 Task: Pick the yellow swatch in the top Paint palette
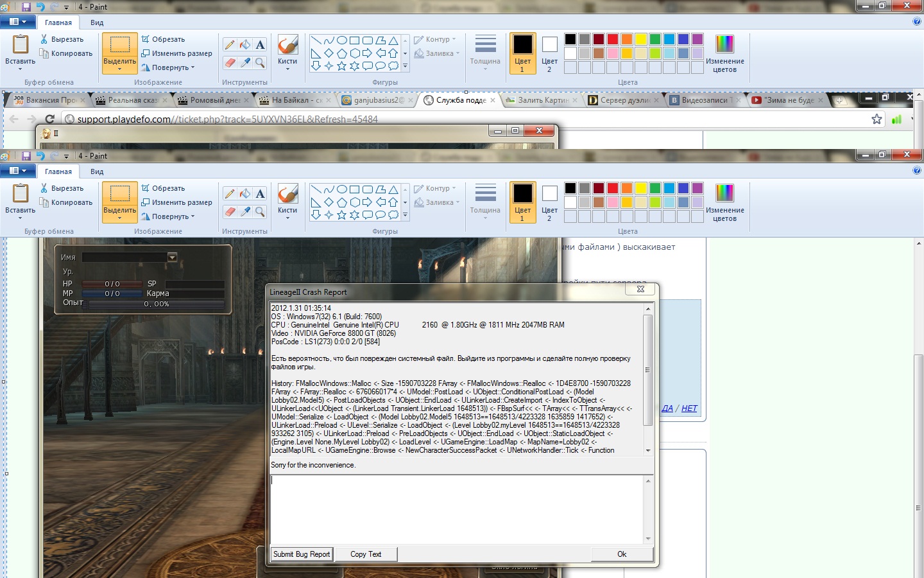(641, 39)
